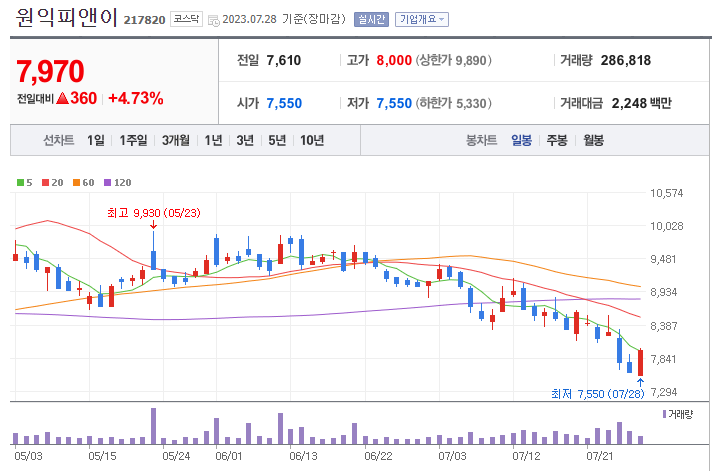Click the 05/03 date axis label

(x=28, y=456)
